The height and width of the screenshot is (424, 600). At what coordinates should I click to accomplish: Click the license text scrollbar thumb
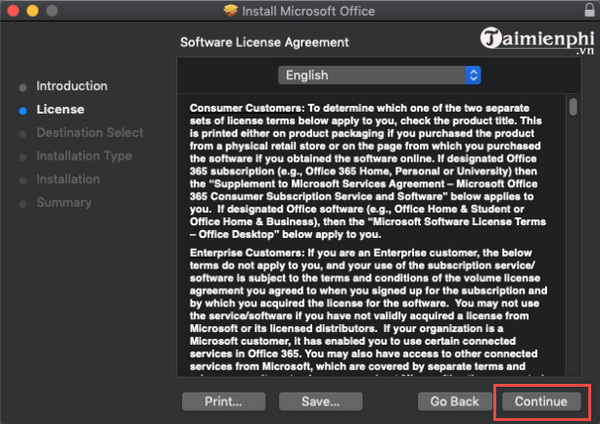[x=573, y=106]
